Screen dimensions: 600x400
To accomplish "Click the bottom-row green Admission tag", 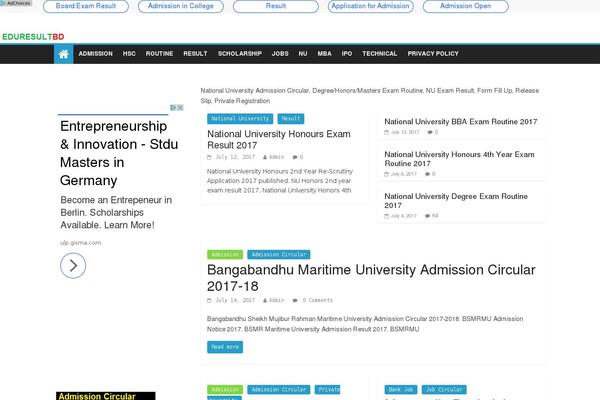I will pos(225,390).
